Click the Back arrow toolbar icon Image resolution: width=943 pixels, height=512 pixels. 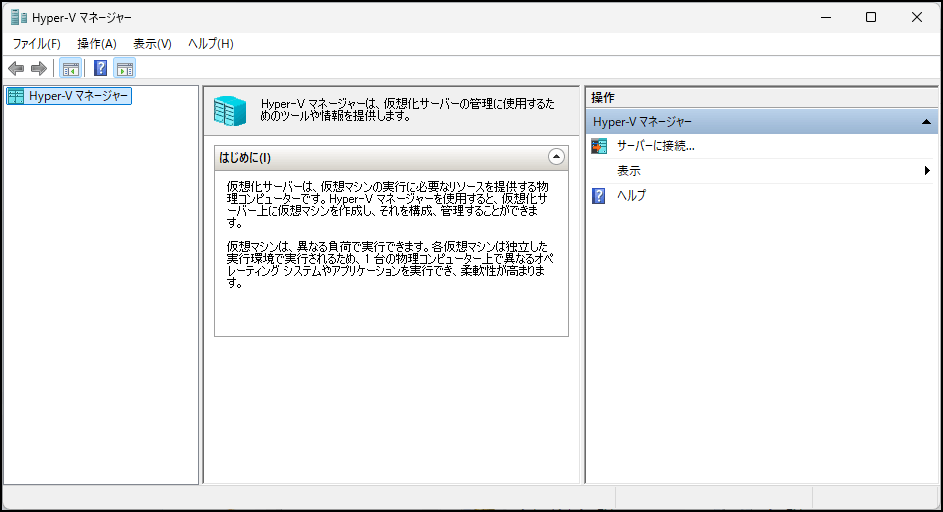click(x=16, y=69)
